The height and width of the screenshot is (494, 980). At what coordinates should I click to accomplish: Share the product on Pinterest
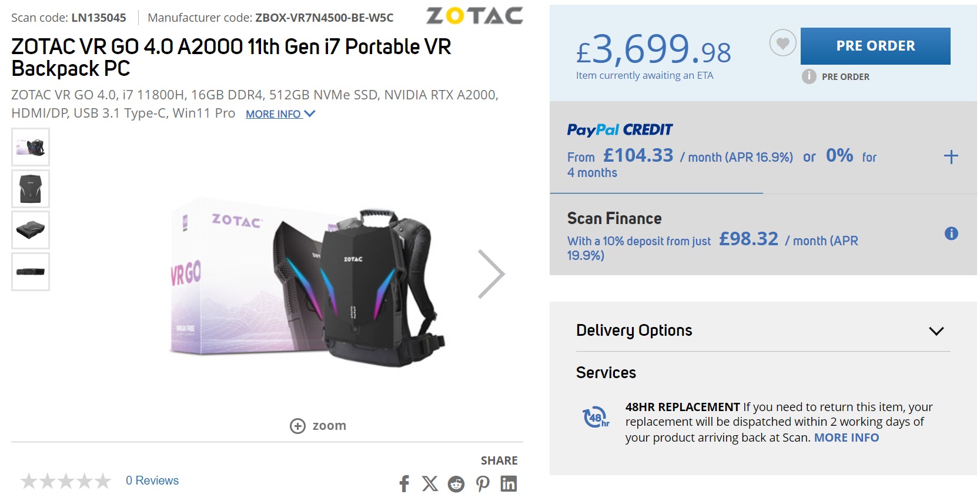483,483
